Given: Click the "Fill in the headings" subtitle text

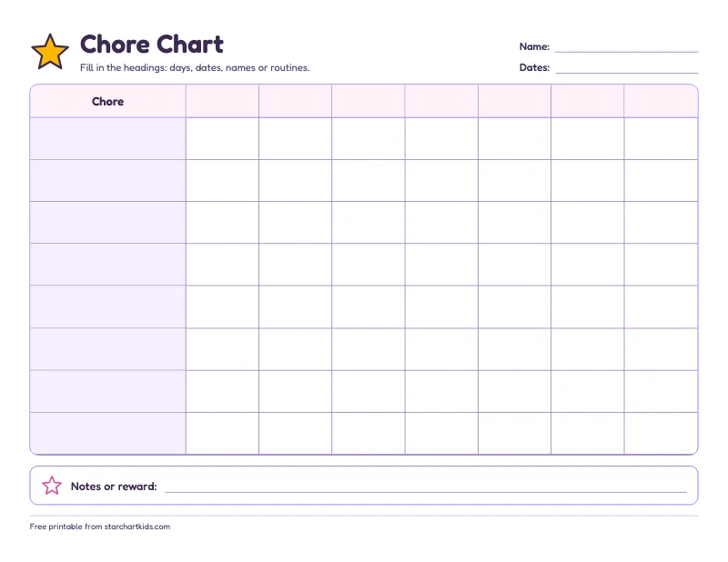Looking at the screenshot, I should click(x=195, y=68).
